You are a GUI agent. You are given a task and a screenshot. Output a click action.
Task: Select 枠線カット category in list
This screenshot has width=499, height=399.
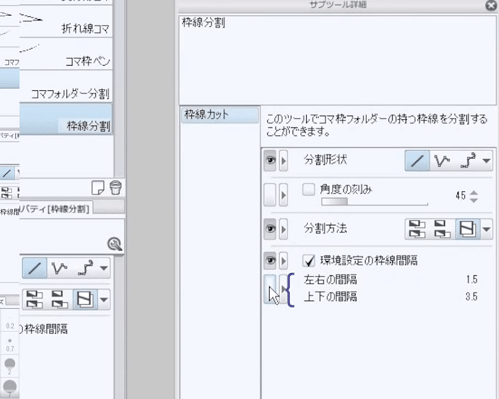(x=220, y=115)
